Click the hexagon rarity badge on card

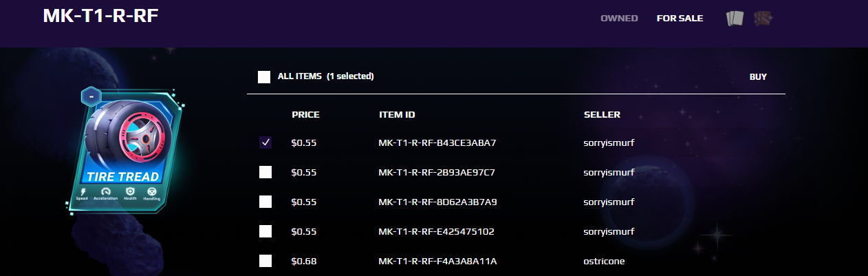[x=91, y=97]
